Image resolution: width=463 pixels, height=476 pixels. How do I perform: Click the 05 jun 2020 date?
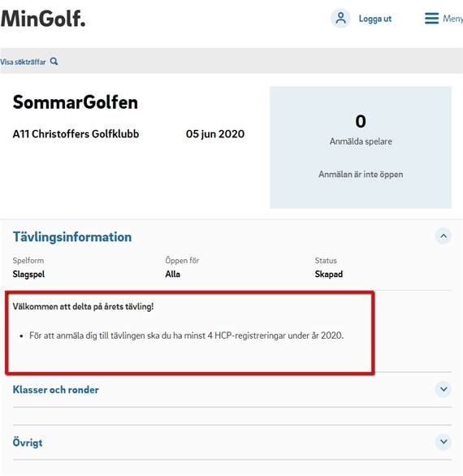[215, 134]
